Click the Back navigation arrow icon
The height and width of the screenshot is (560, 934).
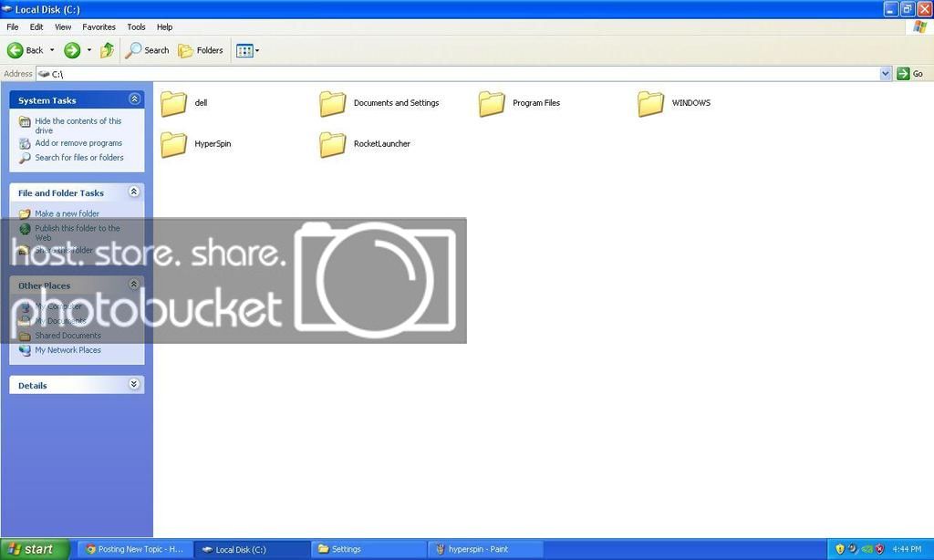coord(16,51)
